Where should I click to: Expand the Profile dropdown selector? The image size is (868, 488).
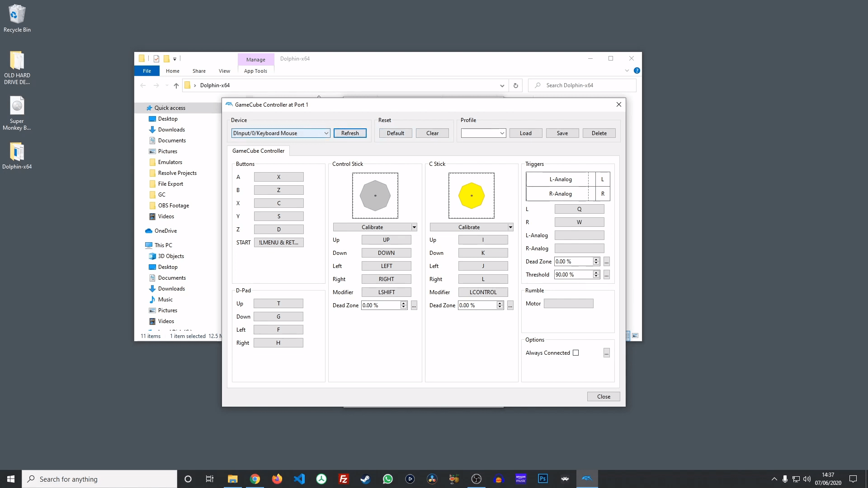(x=503, y=133)
